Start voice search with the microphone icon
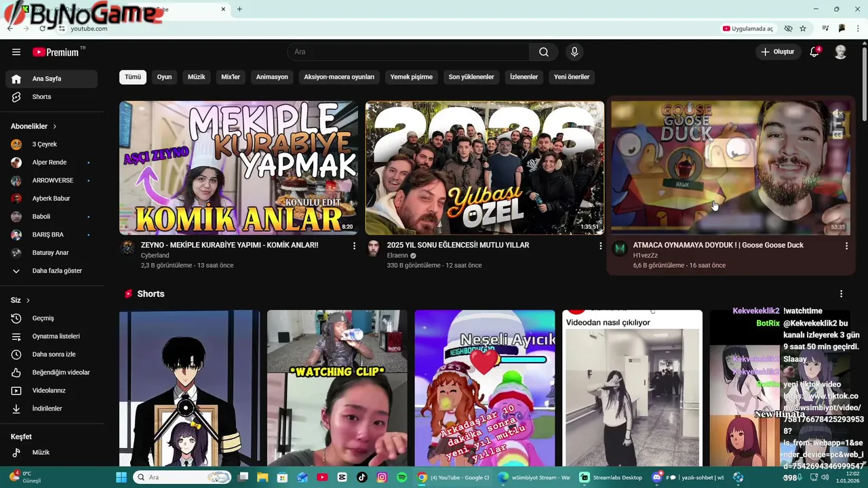868x488 pixels. pos(574,52)
